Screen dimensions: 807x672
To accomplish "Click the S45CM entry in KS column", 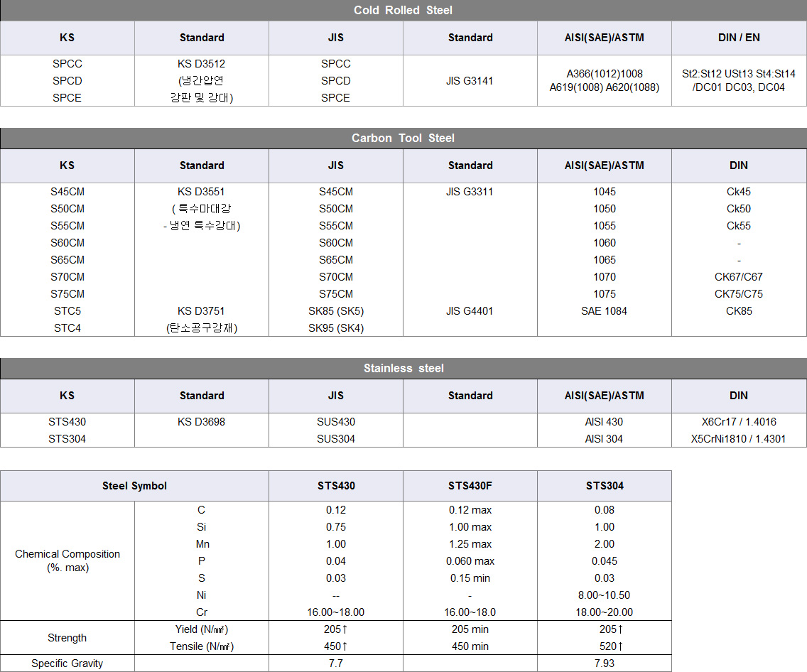I will click(67, 191).
